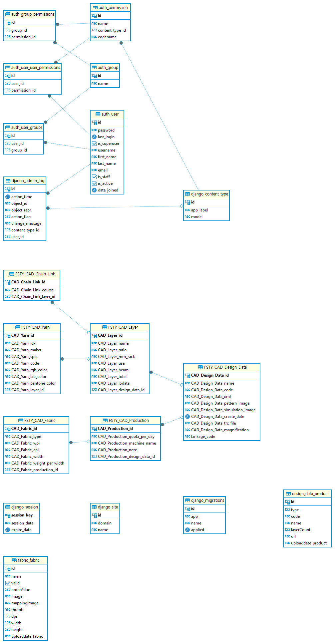Click the django_content_type table icon
335x644 pixels.
pos(187,194)
